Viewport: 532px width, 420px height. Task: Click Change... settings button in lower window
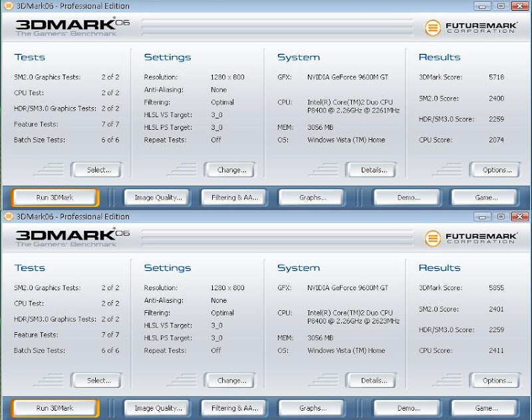click(229, 380)
